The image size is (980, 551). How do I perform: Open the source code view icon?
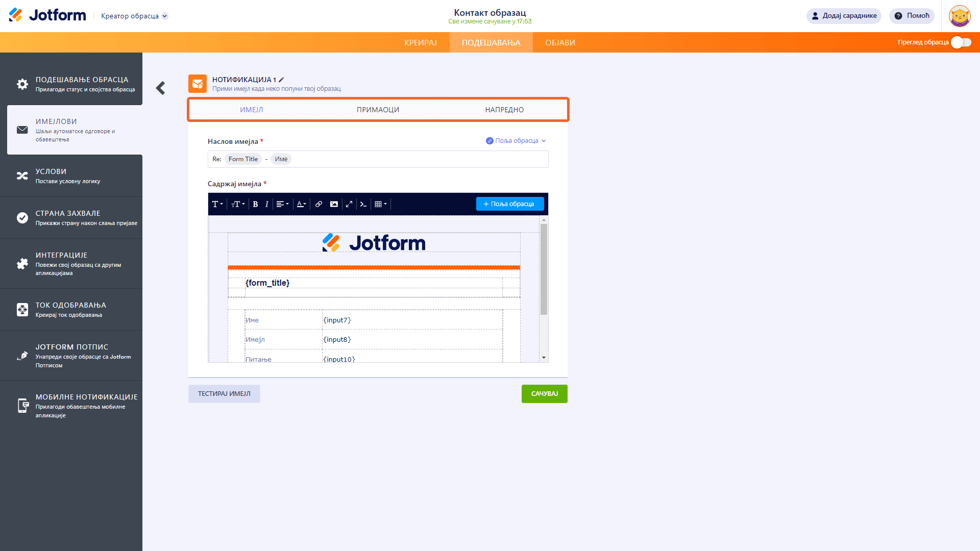click(363, 204)
